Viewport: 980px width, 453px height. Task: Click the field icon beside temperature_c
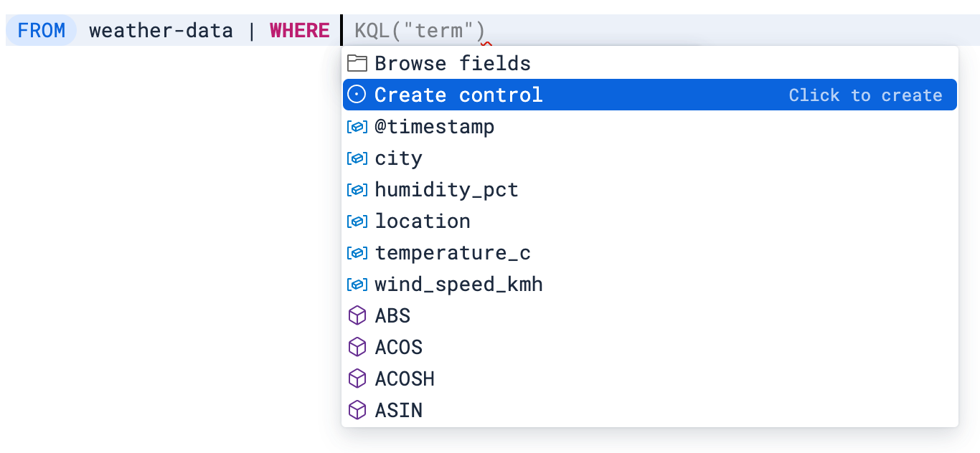(x=357, y=252)
